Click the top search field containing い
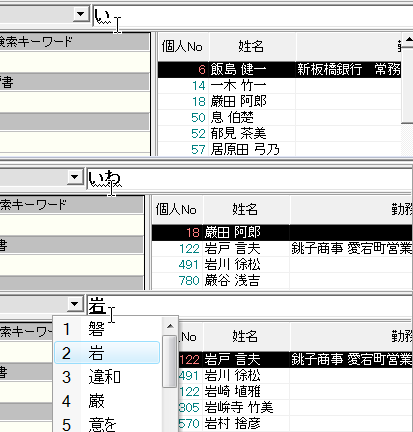Viewport: 413px width, 432px height. tap(252, 16)
